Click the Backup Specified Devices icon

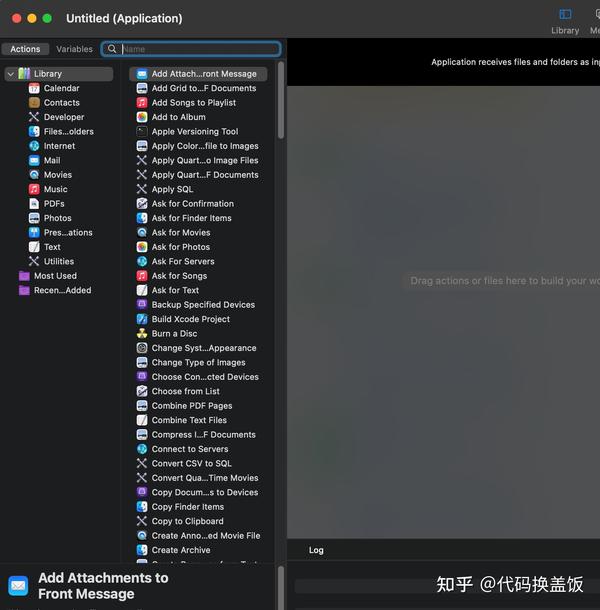point(142,305)
